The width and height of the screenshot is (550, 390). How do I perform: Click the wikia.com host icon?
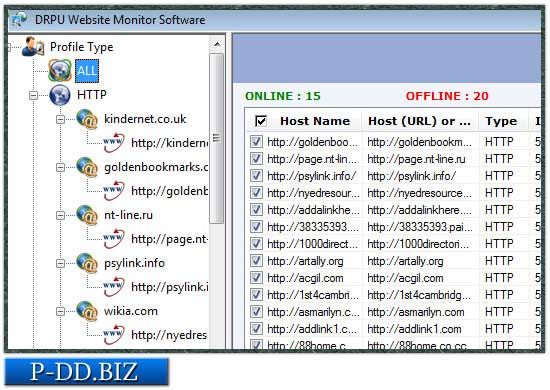click(87, 311)
